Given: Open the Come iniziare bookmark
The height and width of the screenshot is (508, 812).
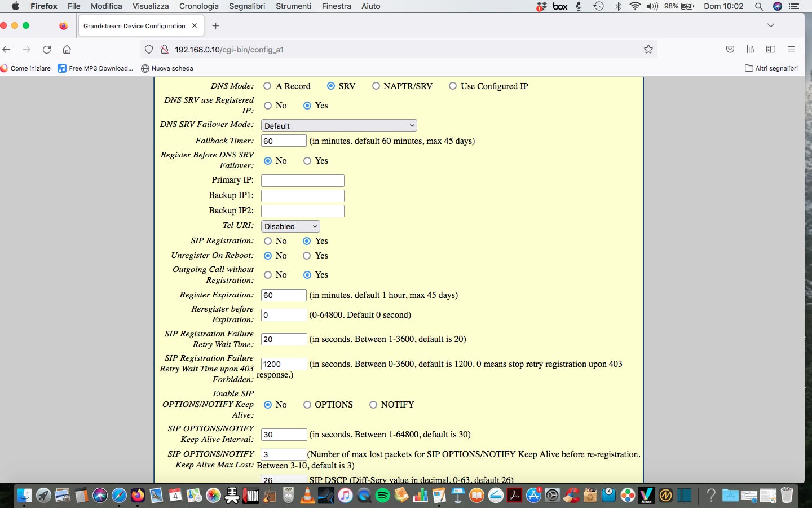Looking at the screenshot, I should tap(26, 68).
